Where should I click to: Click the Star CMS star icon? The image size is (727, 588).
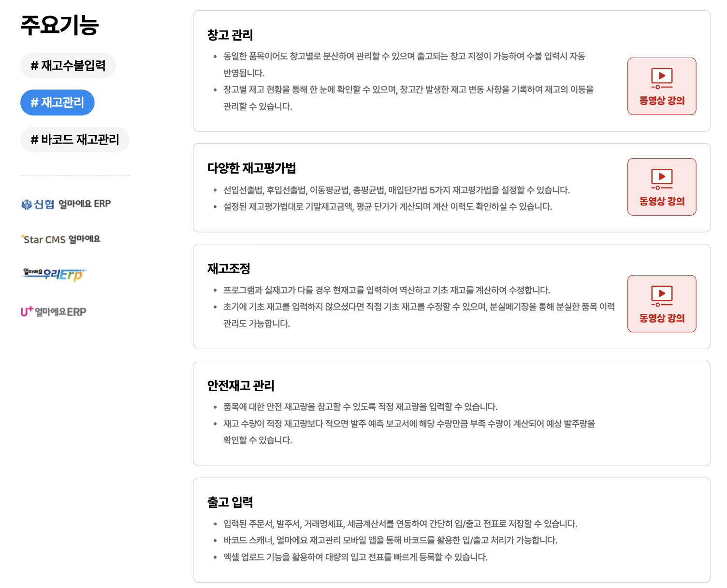[23, 235]
